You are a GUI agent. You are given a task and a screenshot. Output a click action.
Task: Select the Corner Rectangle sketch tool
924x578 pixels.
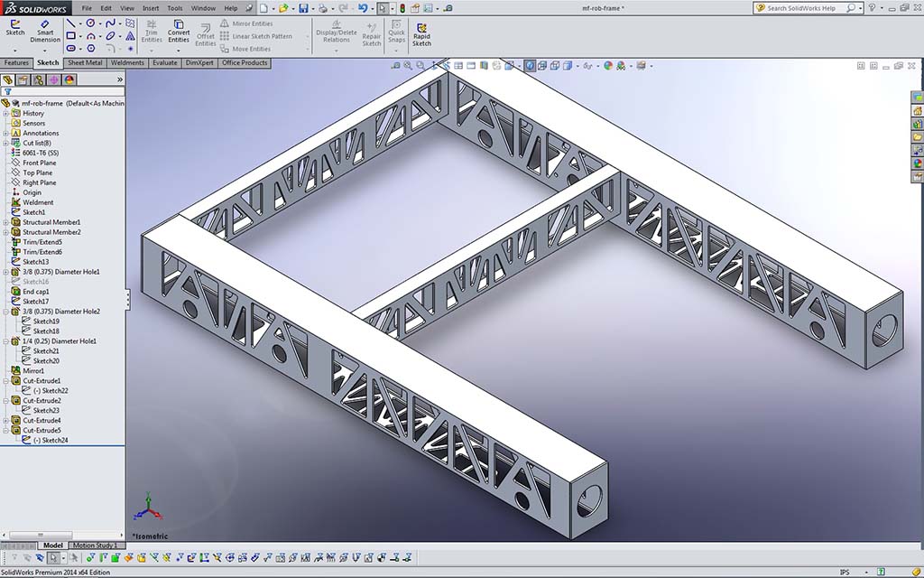[71, 36]
